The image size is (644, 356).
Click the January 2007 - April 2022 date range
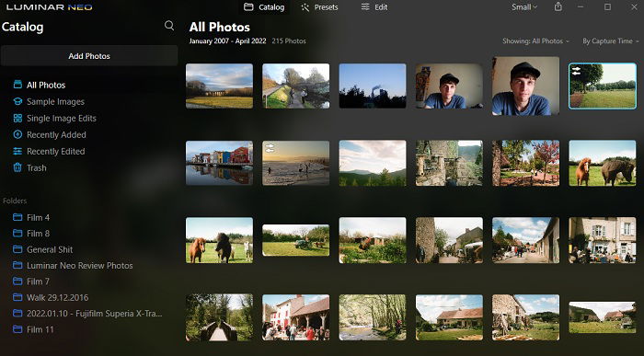coord(227,41)
